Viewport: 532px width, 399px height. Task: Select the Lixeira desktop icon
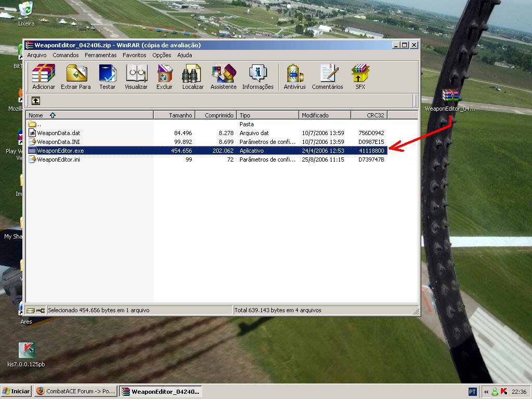[26, 14]
